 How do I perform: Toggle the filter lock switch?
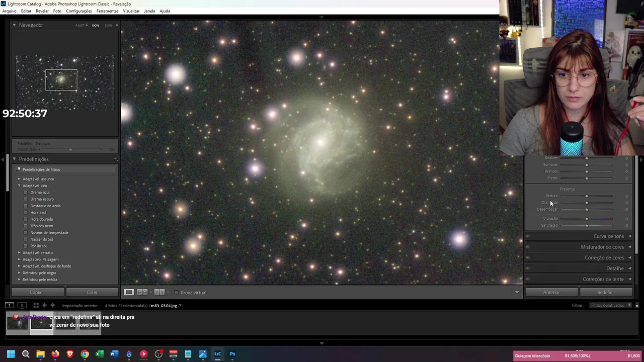tap(636, 305)
